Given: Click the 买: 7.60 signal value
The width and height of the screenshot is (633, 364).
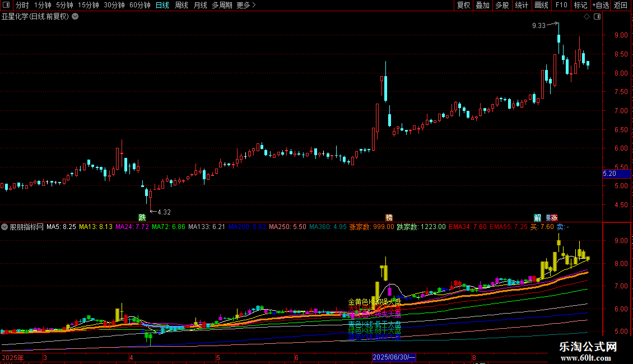Looking at the screenshot, I should (x=542, y=227).
